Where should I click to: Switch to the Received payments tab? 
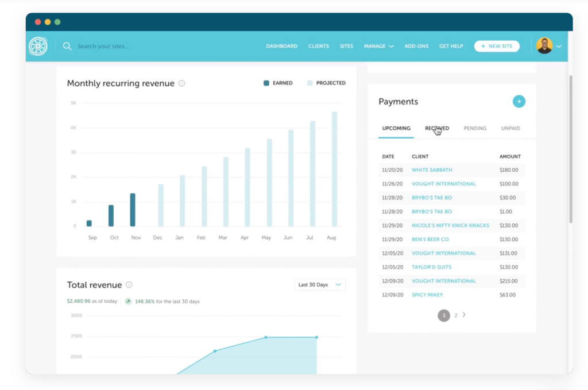coord(437,128)
